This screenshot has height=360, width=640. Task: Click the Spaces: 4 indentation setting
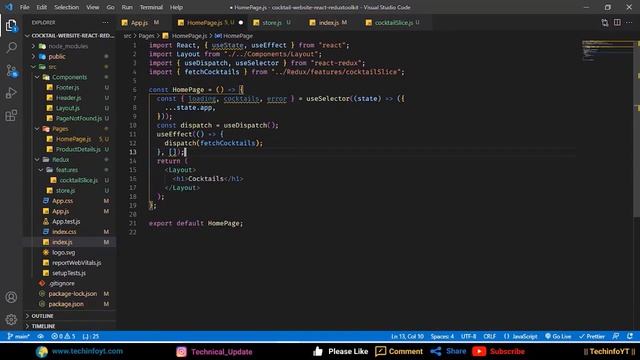coord(442,336)
